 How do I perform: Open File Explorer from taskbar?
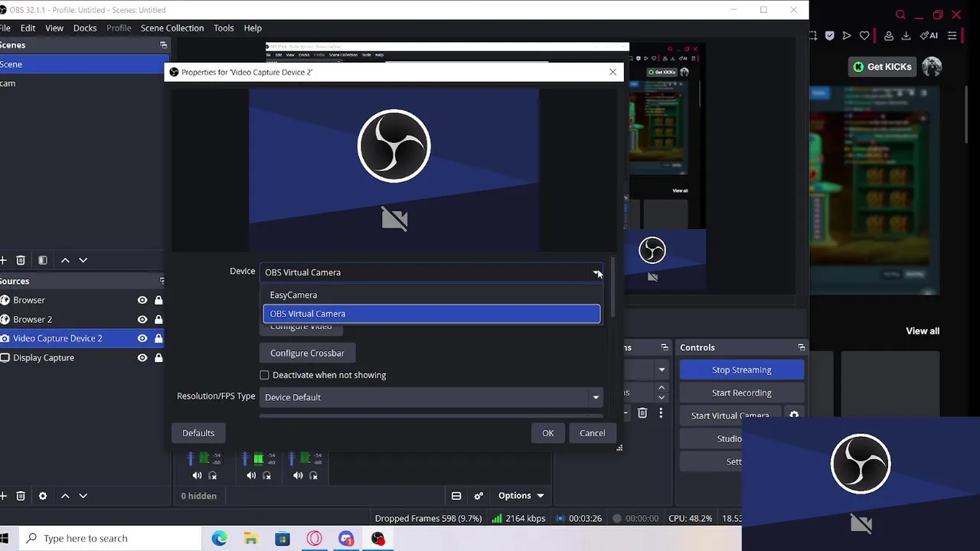pos(251,539)
